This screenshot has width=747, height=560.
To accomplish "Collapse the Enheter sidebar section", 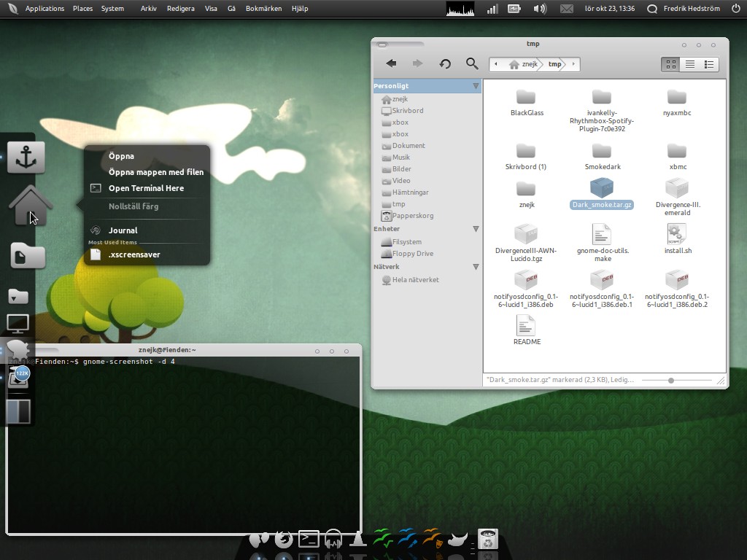I will (x=476, y=229).
